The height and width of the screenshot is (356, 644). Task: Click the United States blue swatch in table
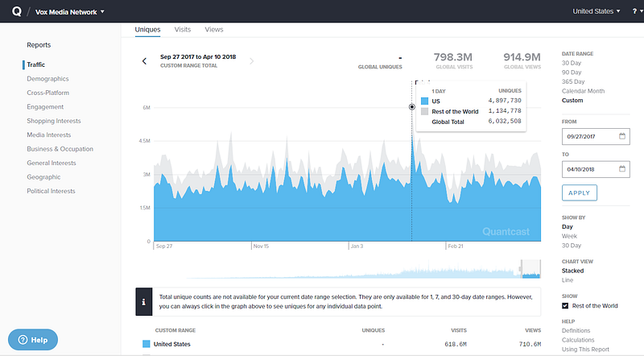pyautogui.click(x=147, y=344)
